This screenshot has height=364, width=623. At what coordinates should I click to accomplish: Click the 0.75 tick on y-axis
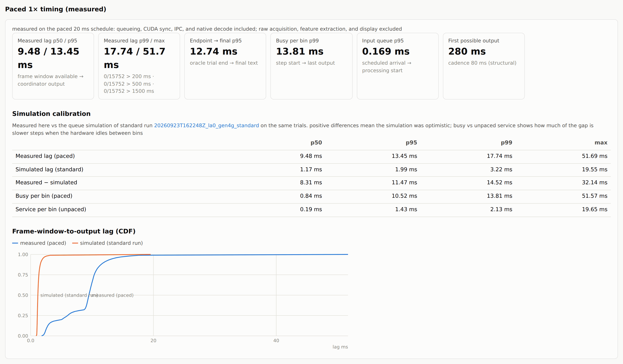(x=23, y=275)
